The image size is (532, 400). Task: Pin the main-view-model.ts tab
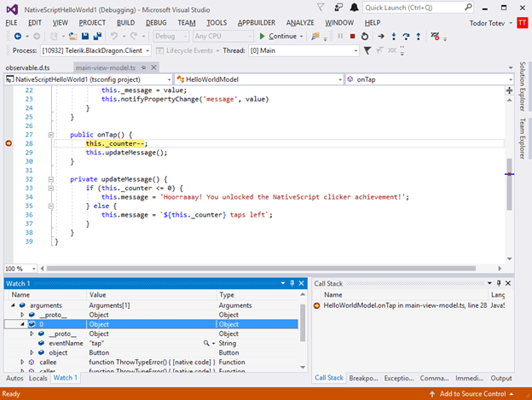pyautogui.click(x=143, y=67)
